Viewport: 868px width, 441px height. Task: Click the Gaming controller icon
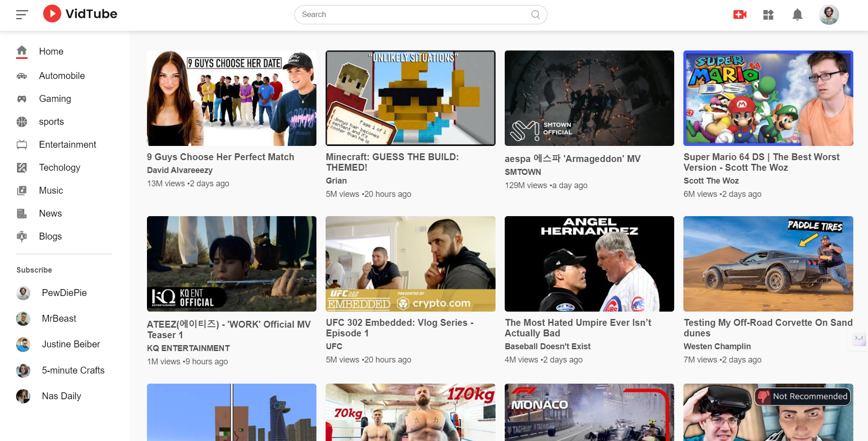tap(22, 99)
